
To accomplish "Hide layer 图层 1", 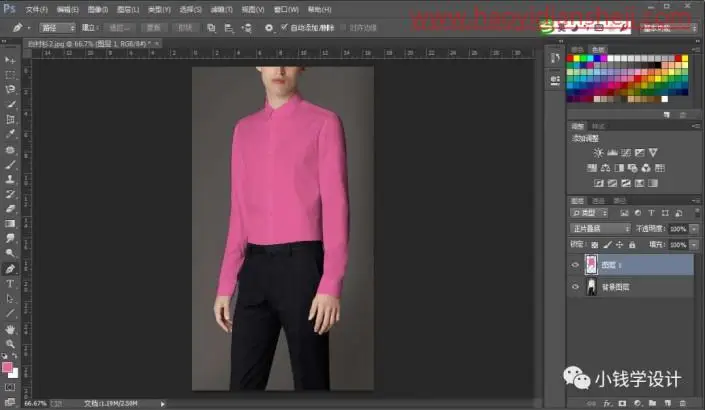I will click(x=575, y=265).
